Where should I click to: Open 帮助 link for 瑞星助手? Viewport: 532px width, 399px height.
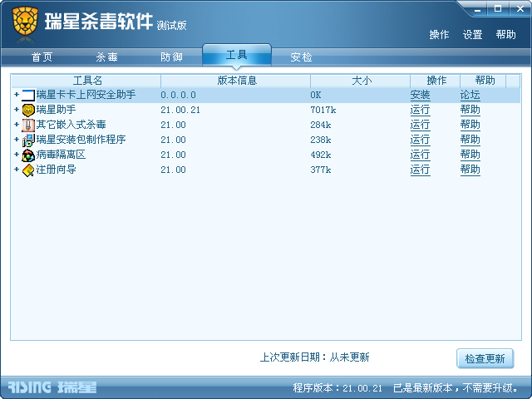pyautogui.click(x=470, y=110)
